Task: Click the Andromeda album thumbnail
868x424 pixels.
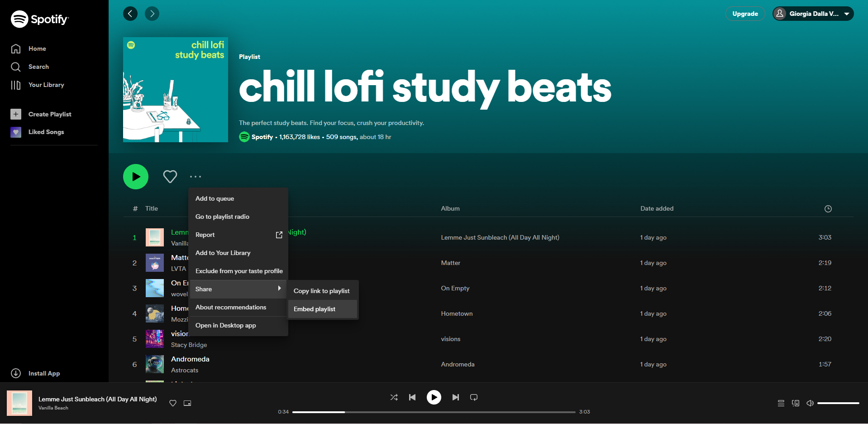Action: tap(154, 364)
